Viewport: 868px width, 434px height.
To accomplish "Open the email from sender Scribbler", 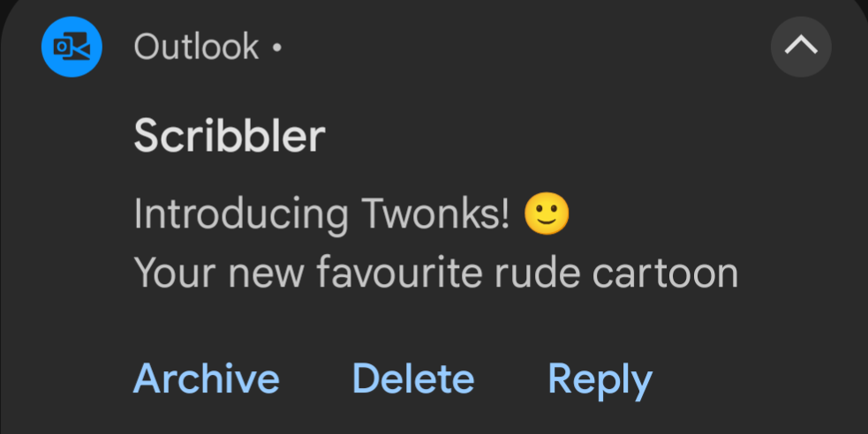I will (x=230, y=137).
